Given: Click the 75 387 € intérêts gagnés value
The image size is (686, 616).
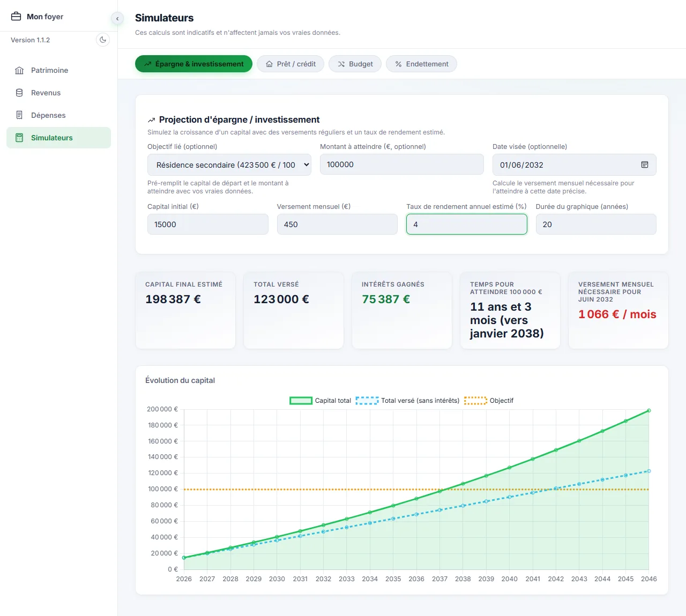Looking at the screenshot, I should [x=386, y=299].
